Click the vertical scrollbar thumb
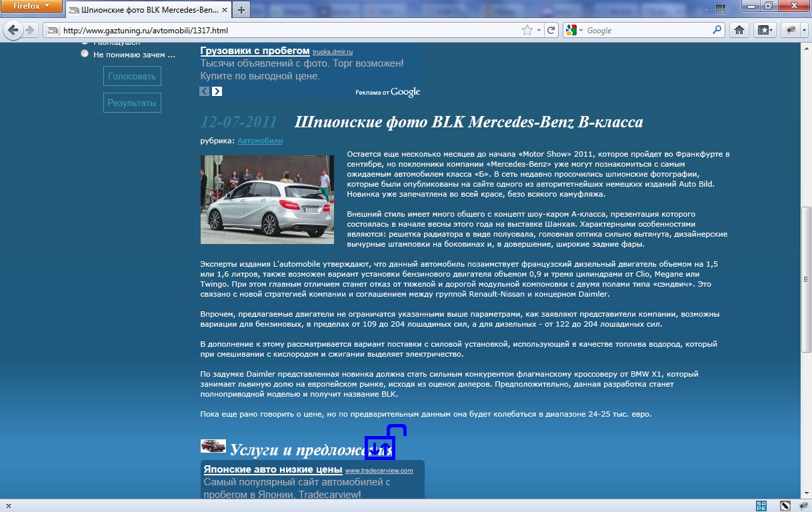Image resolution: width=812 pixels, height=512 pixels. point(806,279)
